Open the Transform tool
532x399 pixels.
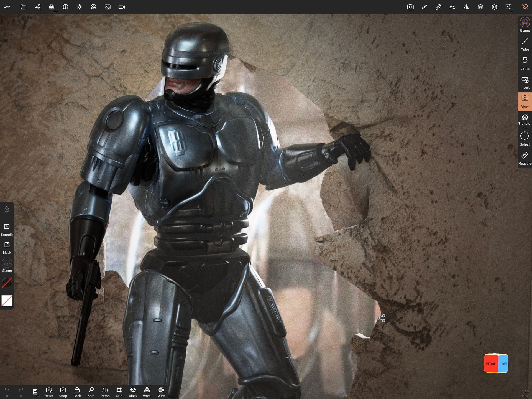click(x=525, y=121)
